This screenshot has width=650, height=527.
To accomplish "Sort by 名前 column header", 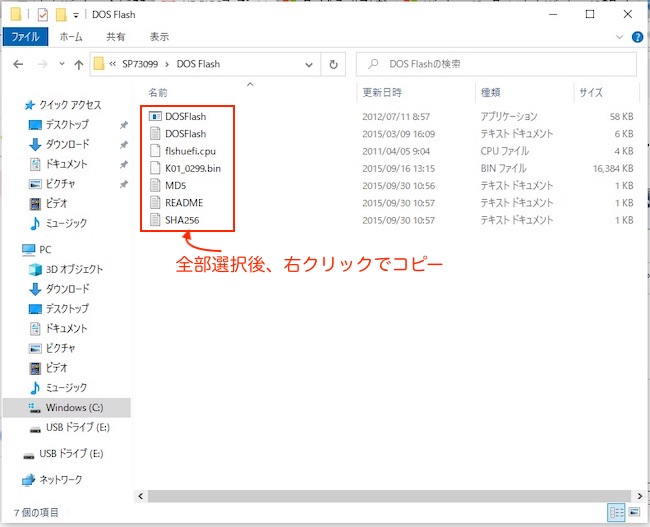I will pos(158,92).
